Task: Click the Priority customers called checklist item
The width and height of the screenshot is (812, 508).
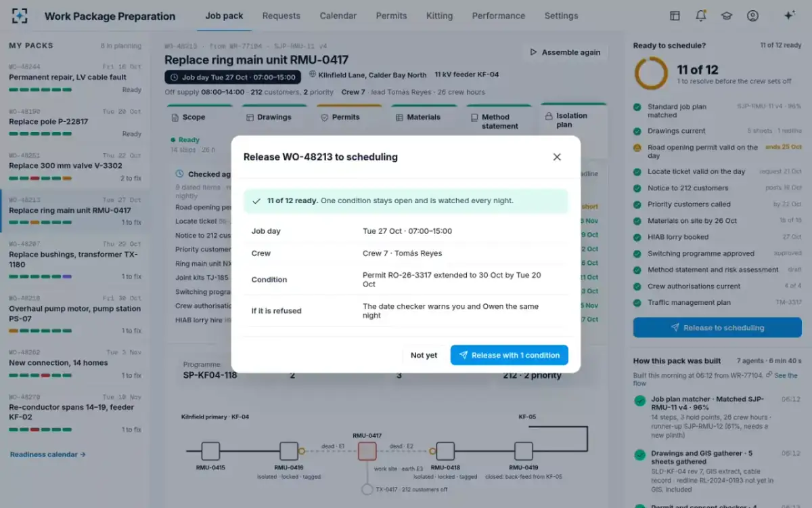Action: [718, 205]
